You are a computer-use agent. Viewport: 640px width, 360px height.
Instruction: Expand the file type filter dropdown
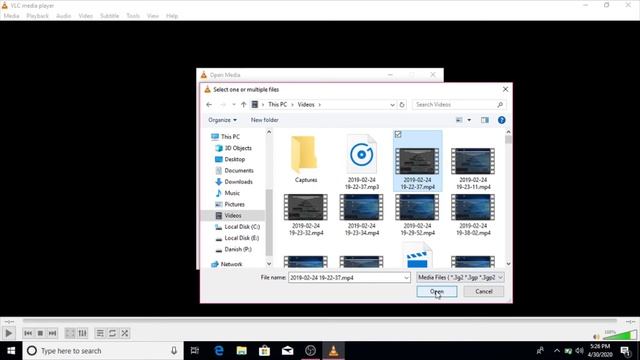460,278
